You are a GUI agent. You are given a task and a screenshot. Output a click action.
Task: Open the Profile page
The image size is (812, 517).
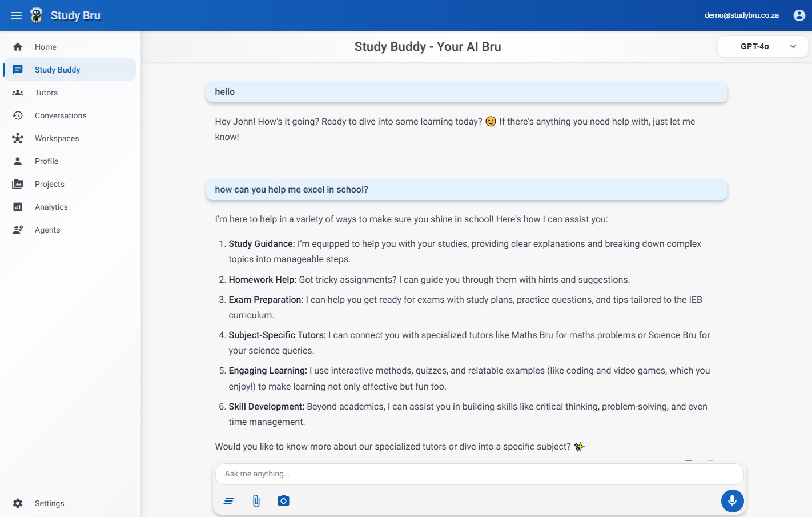pyautogui.click(x=46, y=161)
